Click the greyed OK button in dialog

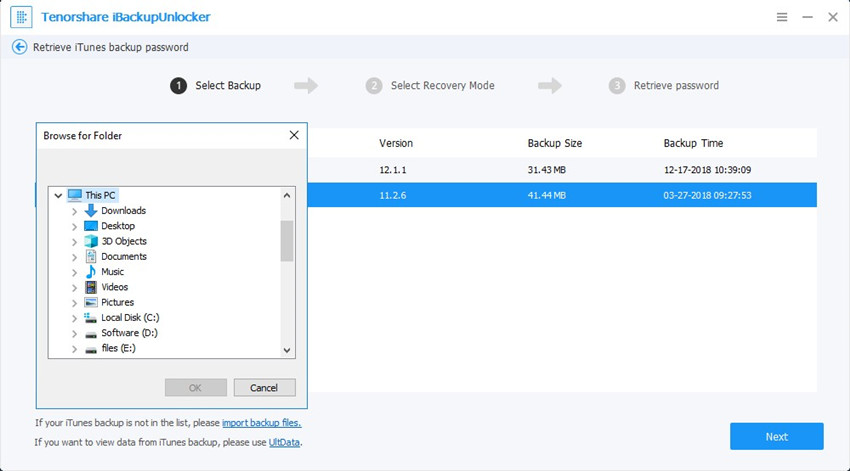tap(196, 388)
